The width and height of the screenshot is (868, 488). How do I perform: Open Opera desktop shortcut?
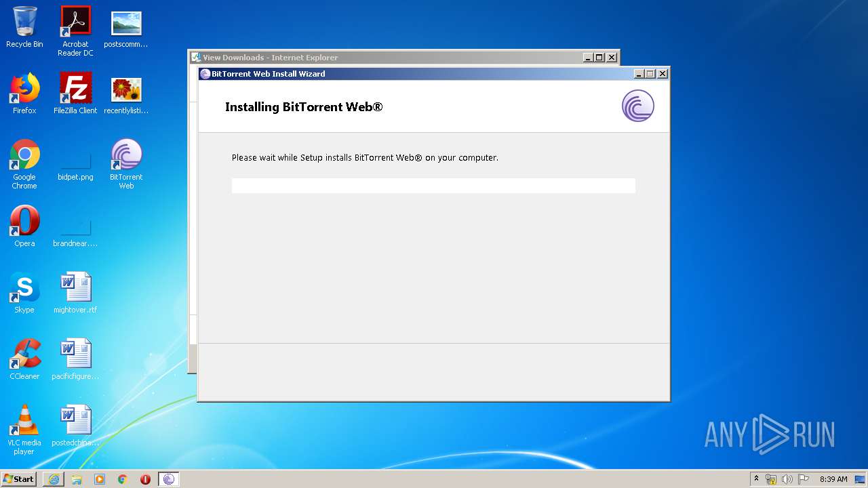click(24, 226)
